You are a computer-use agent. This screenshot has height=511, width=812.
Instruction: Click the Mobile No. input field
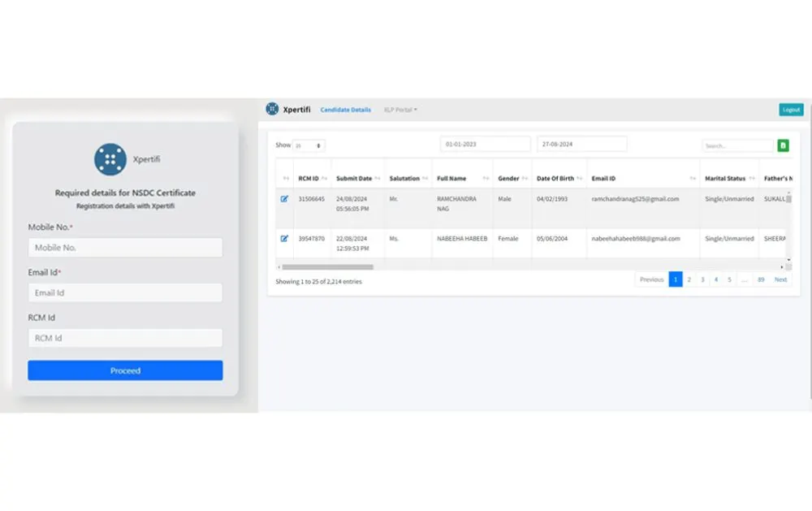pyautogui.click(x=125, y=248)
